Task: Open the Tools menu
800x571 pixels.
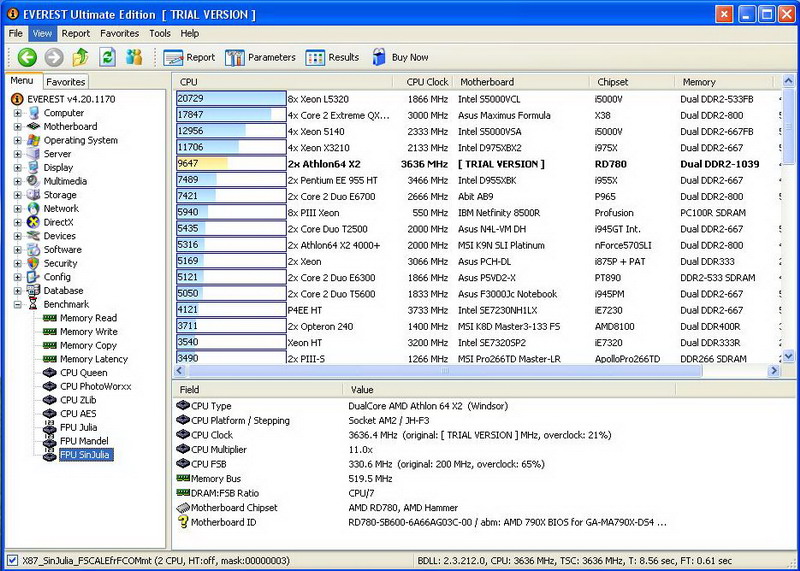Action: tap(160, 33)
